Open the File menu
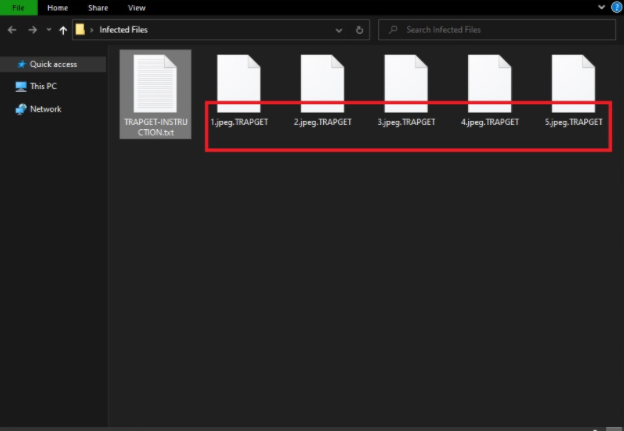The height and width of the screenshot is (431, 624). [19, 8]
